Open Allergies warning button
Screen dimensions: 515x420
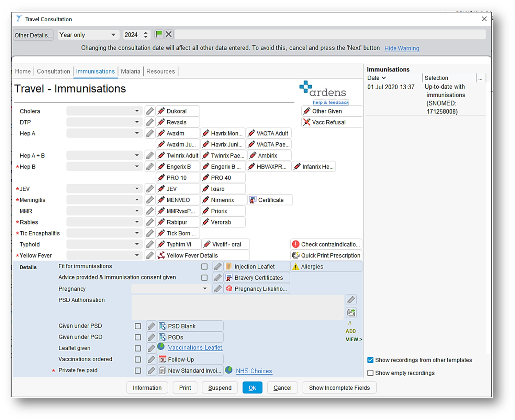point(326,266)
